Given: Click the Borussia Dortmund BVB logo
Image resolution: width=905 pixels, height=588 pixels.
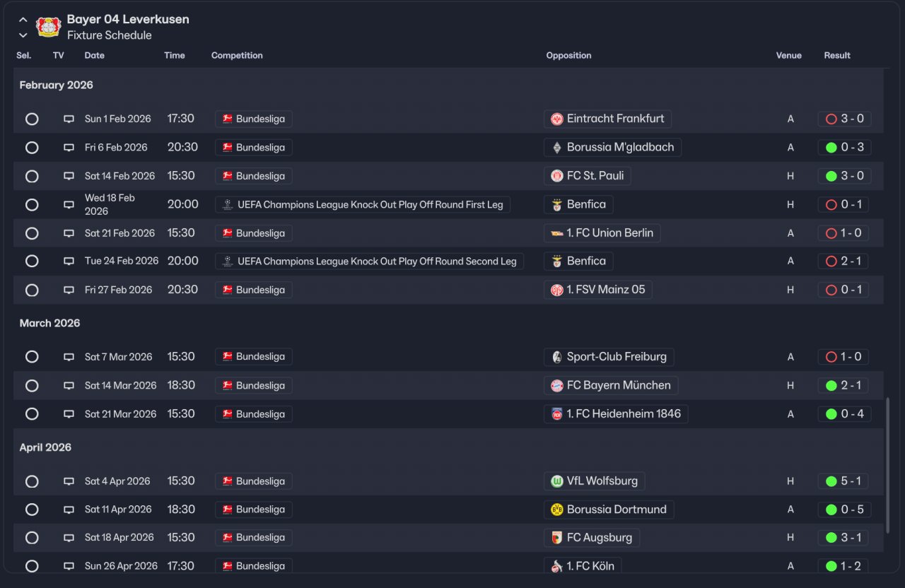Looking at the screenshot, I should [557, 510].
